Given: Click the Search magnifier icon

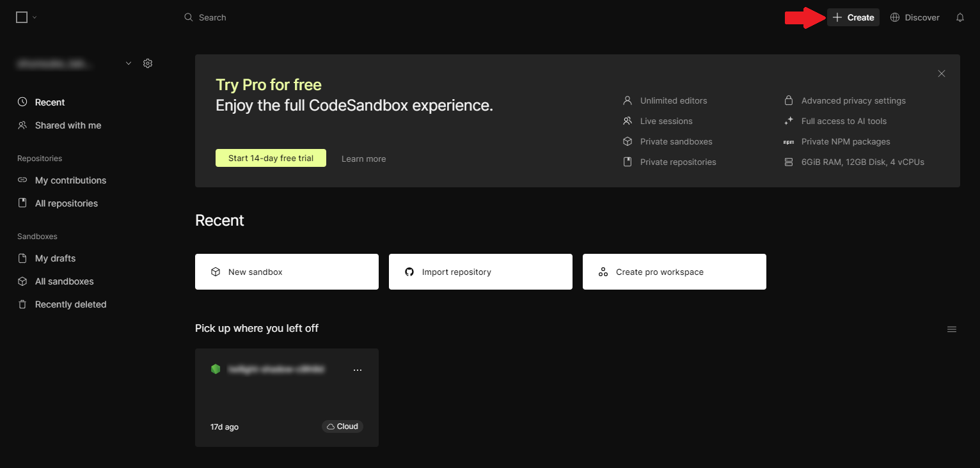Looking at the screenshot, I should 188,17.
